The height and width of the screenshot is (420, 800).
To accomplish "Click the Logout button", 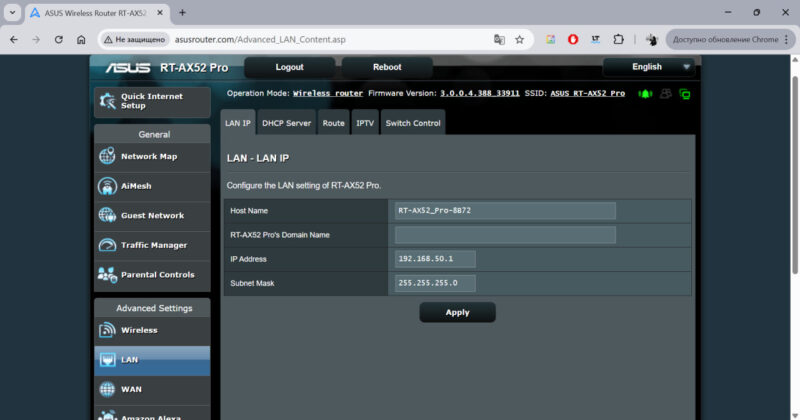I will coord(289,67).
